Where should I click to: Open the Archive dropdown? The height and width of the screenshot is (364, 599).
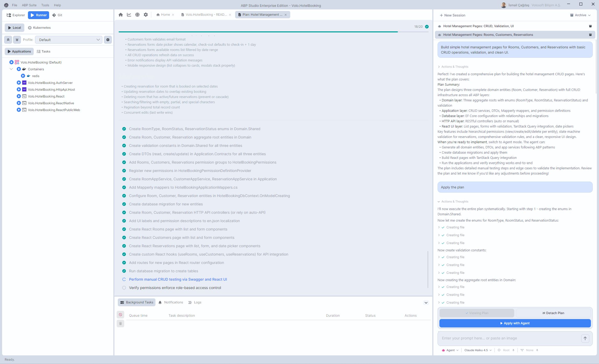[580, 15]
